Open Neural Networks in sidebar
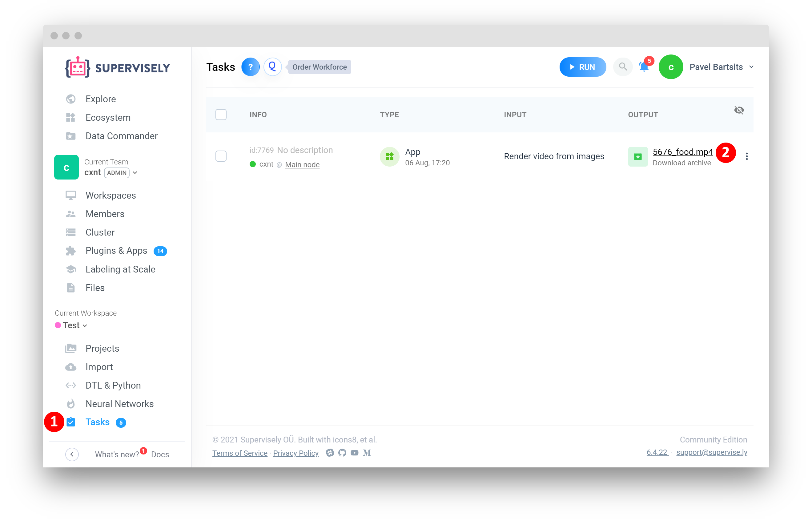The width and height of the screenshot is (812, 529). [119, 404]
